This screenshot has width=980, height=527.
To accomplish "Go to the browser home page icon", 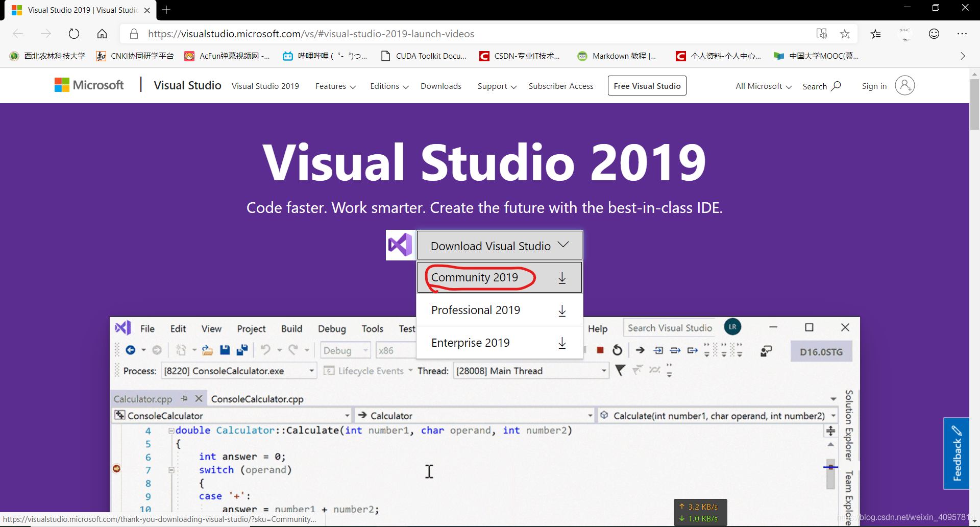I will click(x=102, y=34).
